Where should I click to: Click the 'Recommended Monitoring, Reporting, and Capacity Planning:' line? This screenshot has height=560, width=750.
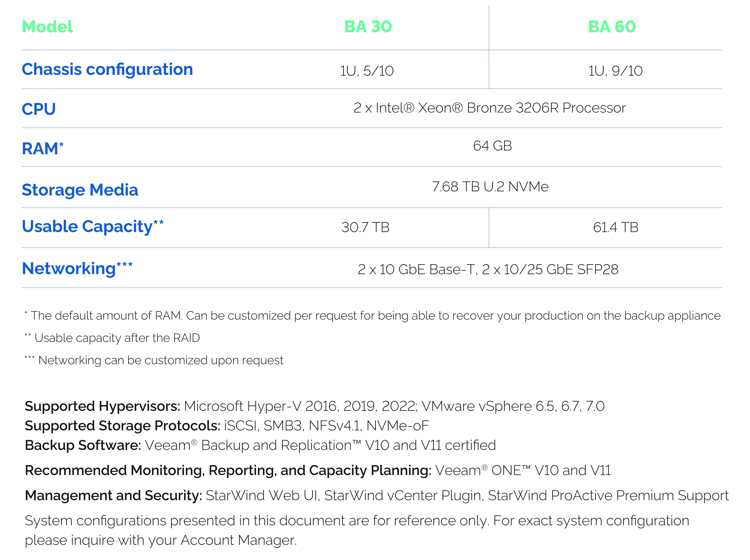[x=318, y=471]
